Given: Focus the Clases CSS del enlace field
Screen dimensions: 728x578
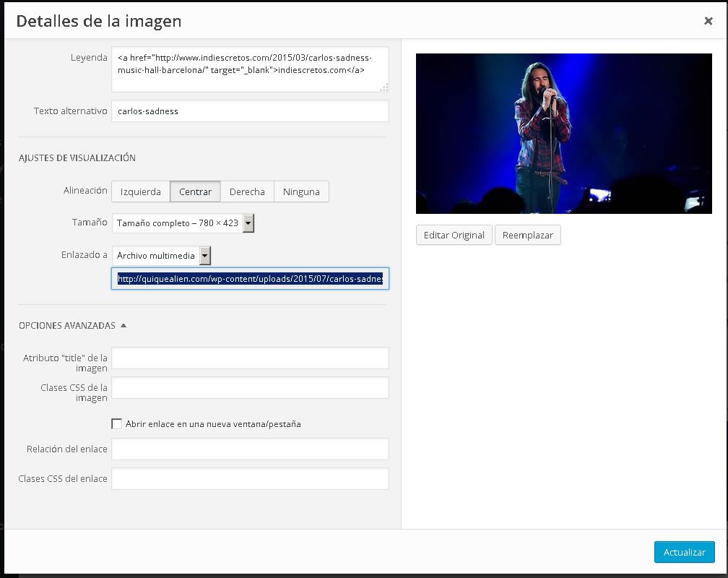Looking at the screenshot, I should [x=250, y=478].
